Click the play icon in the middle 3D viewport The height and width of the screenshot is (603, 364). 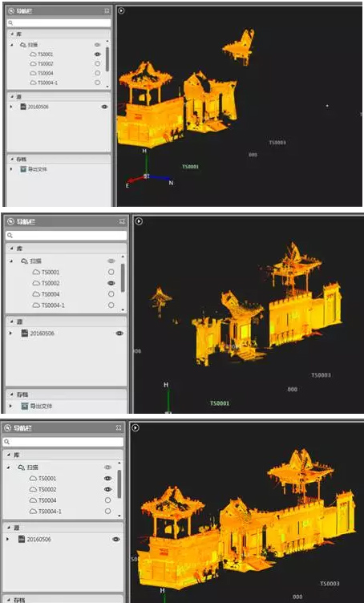(140, 221)
